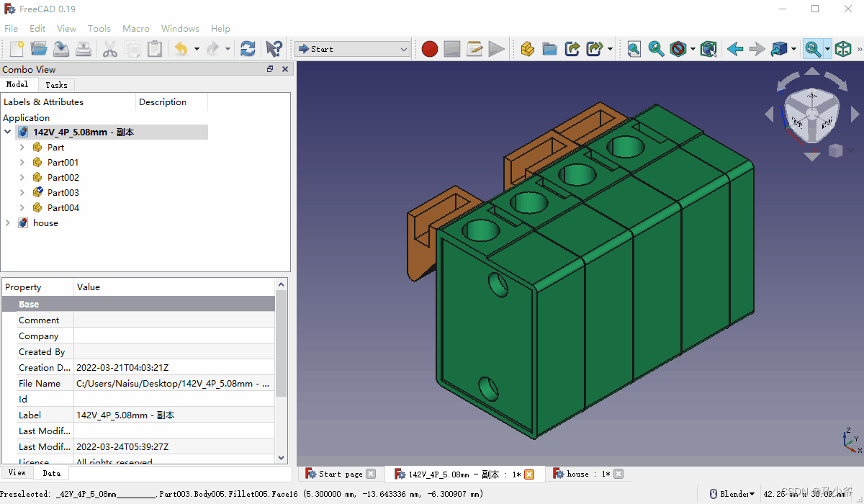864x504 pixels.
Task: Switch to the house document tab
Action: point(583,474)
